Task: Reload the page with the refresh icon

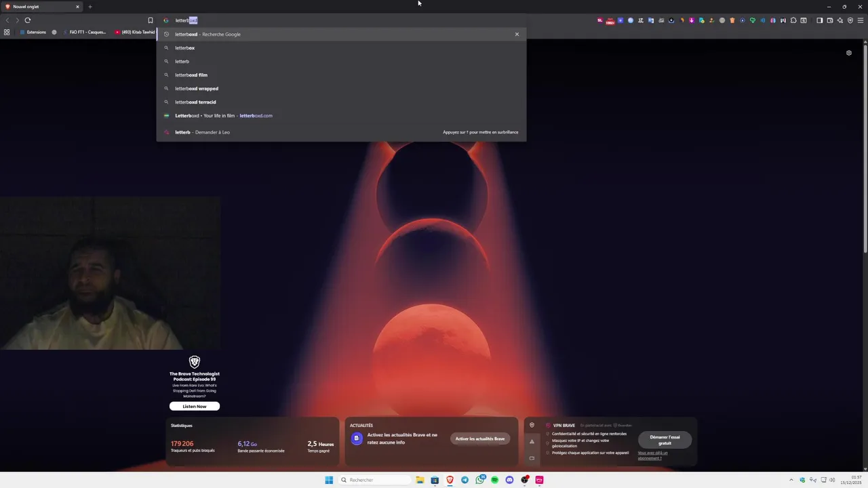Action: [28, 20]
